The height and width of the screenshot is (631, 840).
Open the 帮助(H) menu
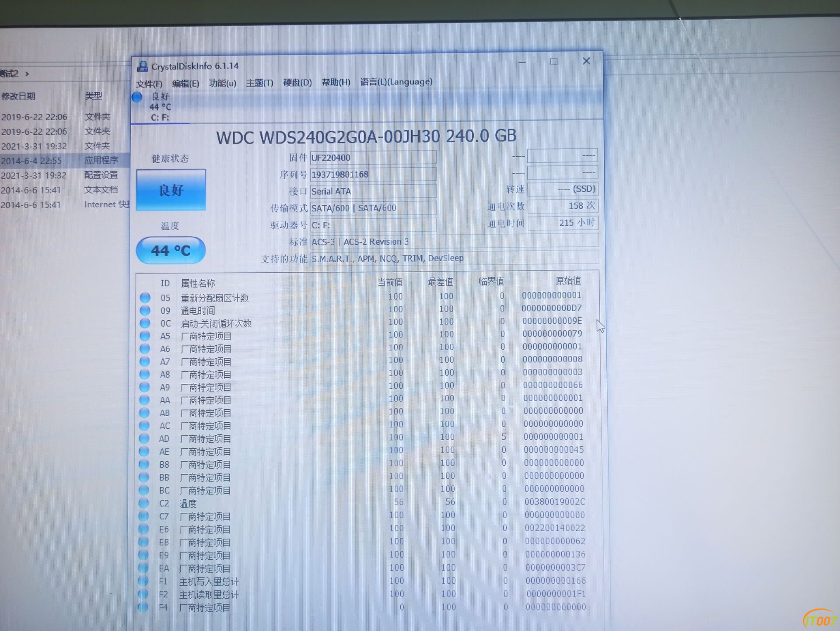click(x=336, y=82)
